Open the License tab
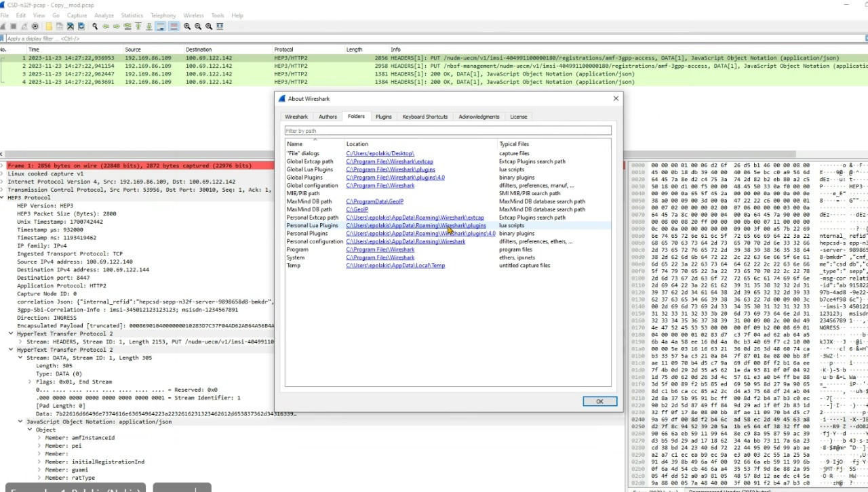The image size is (868, 492). pyautogui.click(x=518, y=117)
